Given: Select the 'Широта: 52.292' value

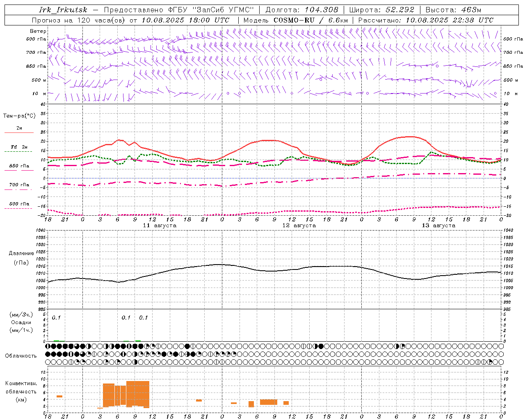Looking at the screenshot, I should [x=382, y=10].
